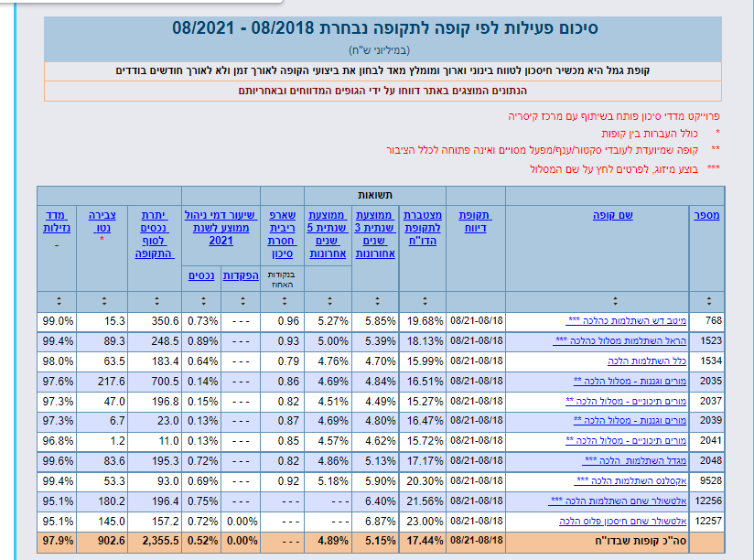Open אקסלנס השתלמות הלכה fund link
This screenshot has width=754, height=560.
630,480
